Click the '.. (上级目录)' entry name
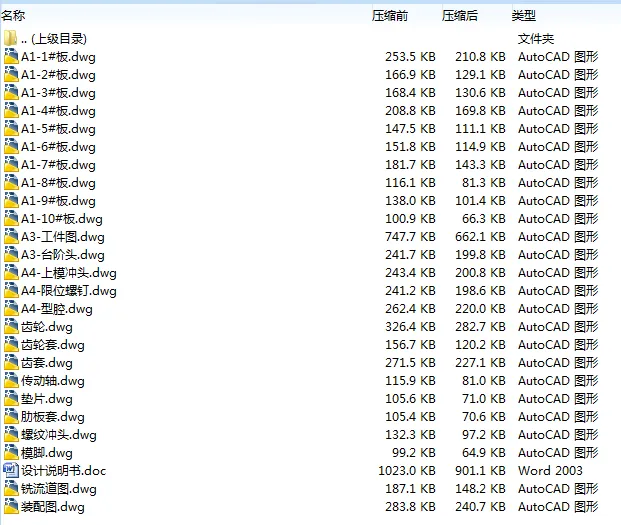The image size is (621, 525). point(54,39)
